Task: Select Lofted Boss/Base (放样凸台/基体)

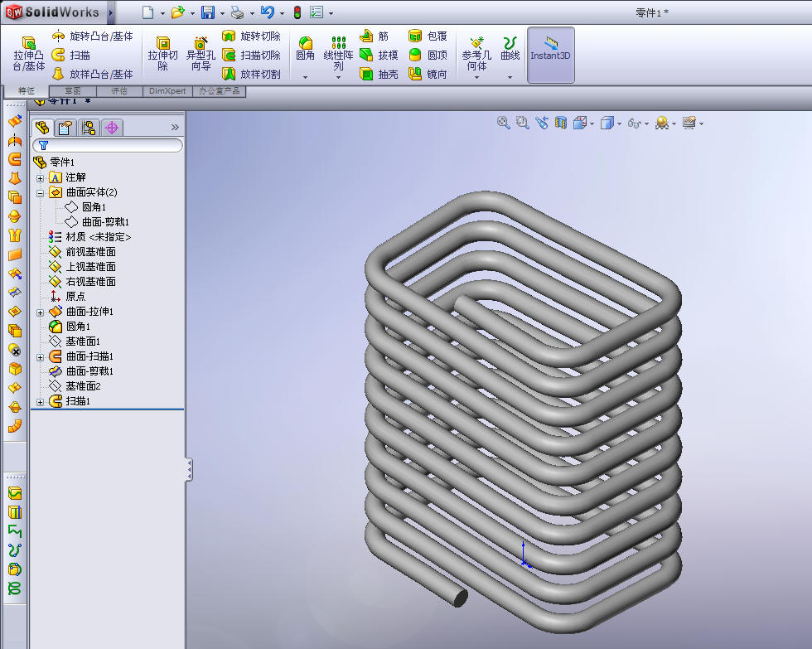Action: [93, 74]
